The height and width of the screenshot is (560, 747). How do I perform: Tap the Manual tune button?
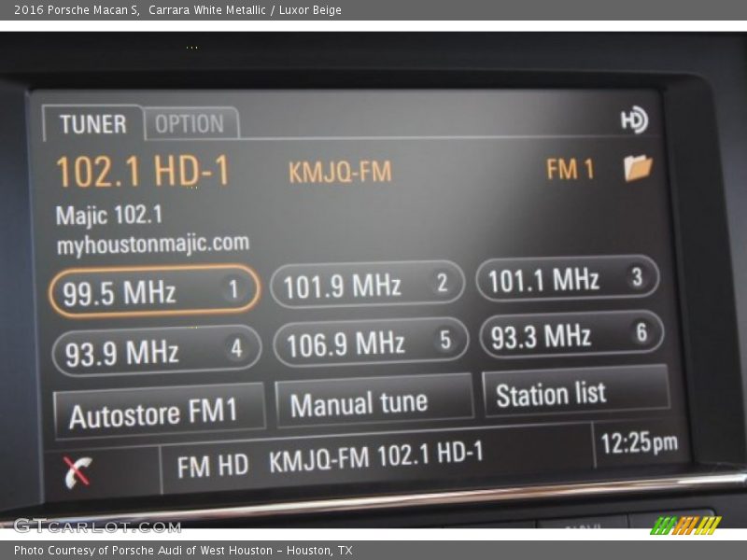[x=374, y=401]
